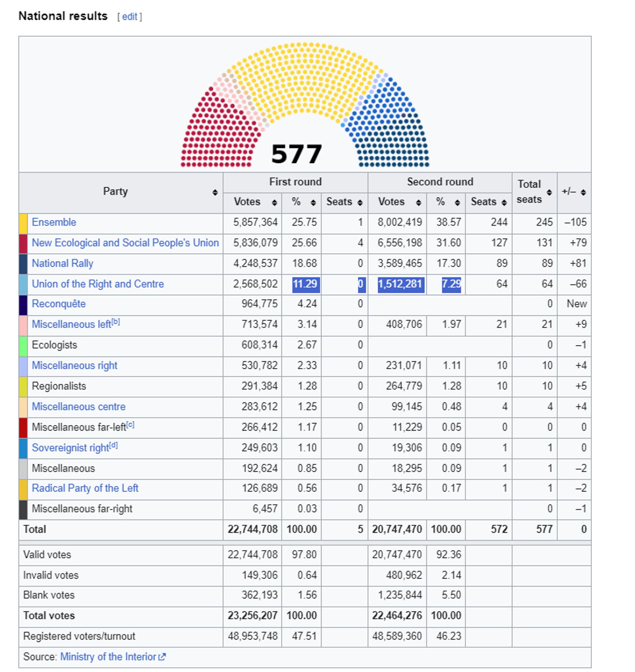Viewport: 635px width, 672px height.
Task: Select Total second round votes 20,747,470
Action: (x=397, y=529)
